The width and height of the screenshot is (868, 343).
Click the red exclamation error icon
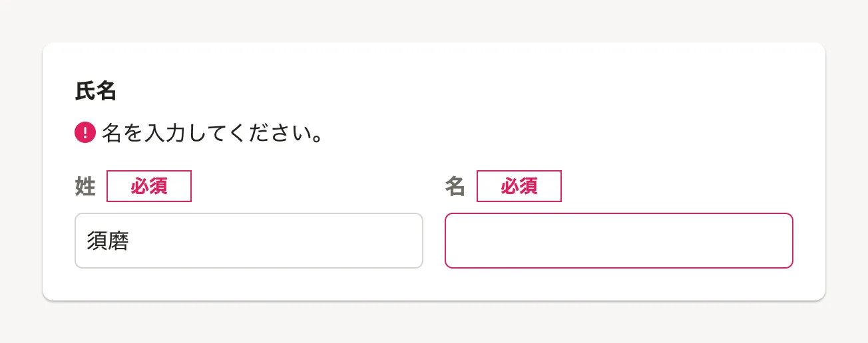(85, 134)
